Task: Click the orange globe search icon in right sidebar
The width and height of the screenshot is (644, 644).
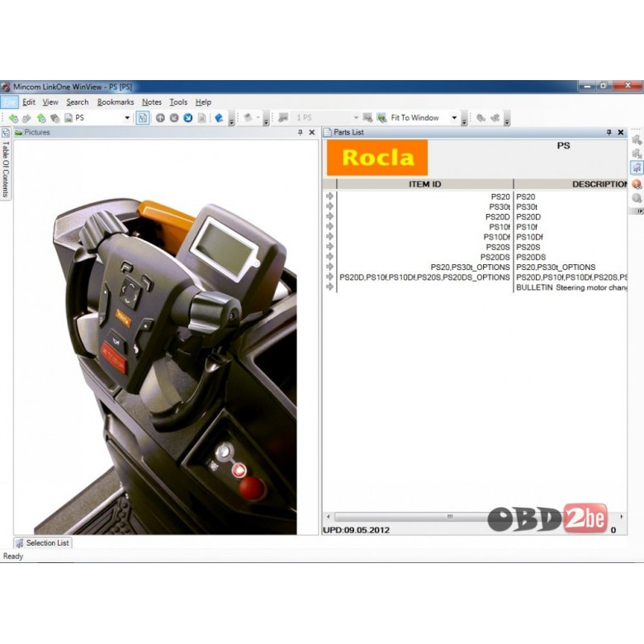Action: point(637,184)
